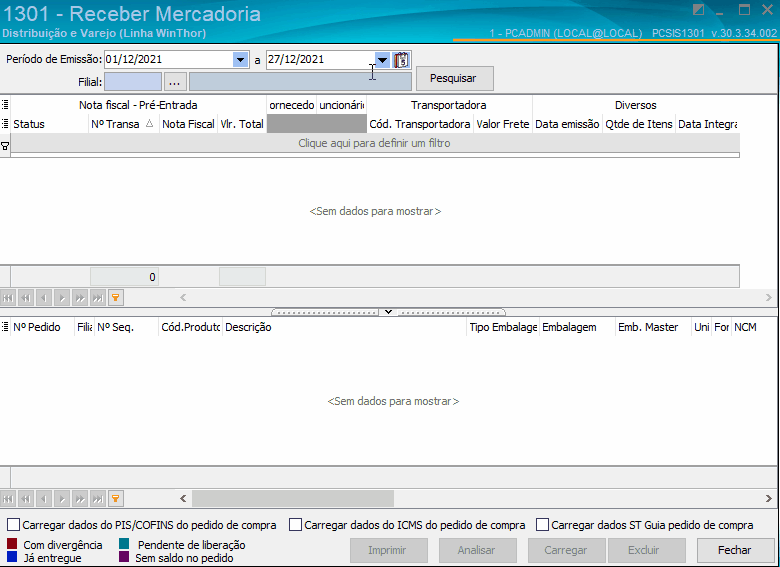Open column chooser icon beside Nº Pedido header
The width and height of the screenshot is (780, 567).
(5, 327)
